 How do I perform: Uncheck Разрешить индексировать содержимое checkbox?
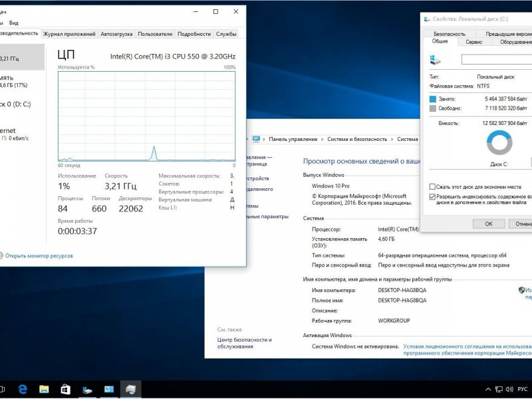432,196
